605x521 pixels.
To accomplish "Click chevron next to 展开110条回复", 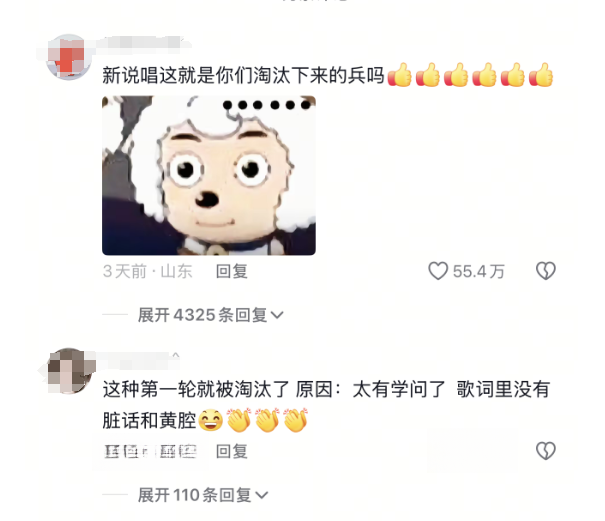I will click(262, 496).
